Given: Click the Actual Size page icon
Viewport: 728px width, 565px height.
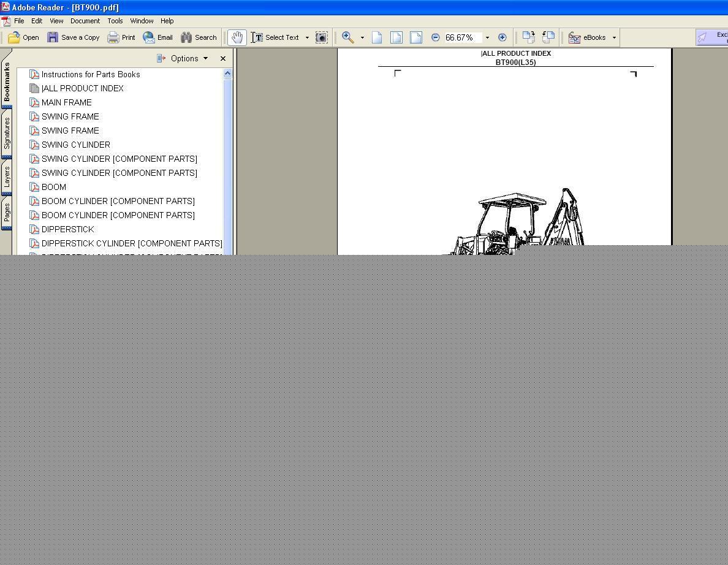Looking at the screenshot, I should click(377, 37).
